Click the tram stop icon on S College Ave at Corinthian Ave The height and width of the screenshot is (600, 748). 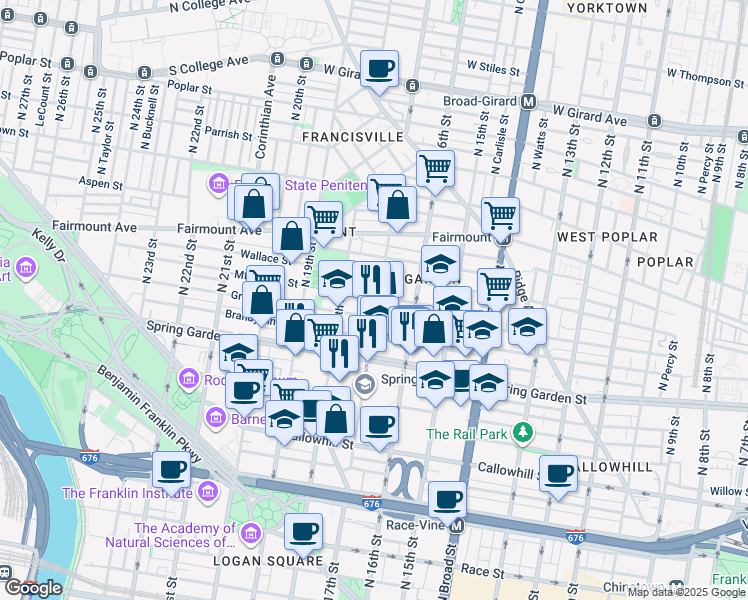point(277,59)
